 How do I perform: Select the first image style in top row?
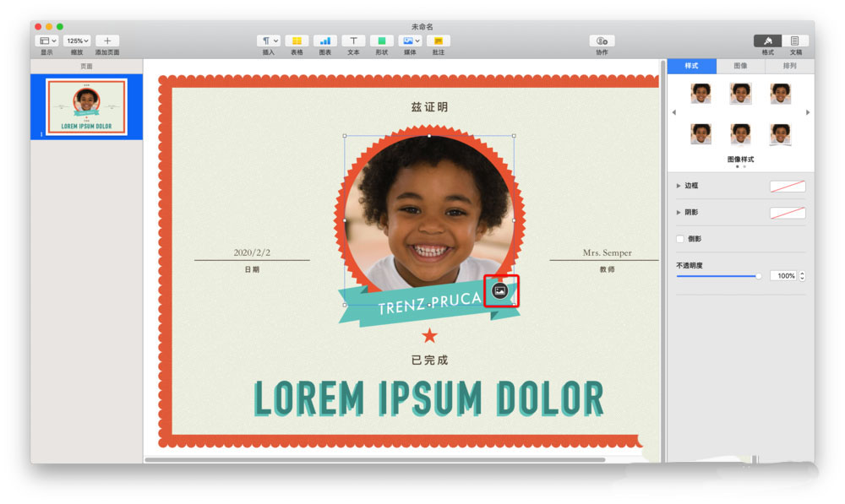(701, 94)
